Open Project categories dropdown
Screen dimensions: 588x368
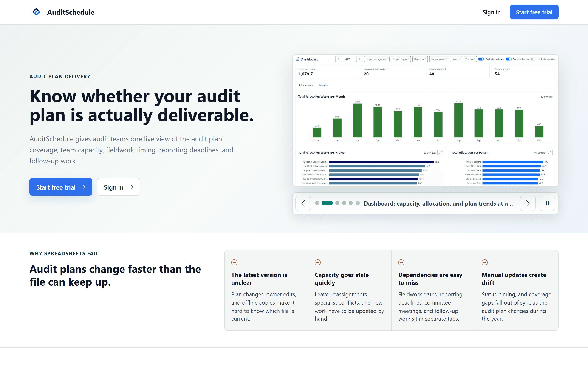(376, 59)
